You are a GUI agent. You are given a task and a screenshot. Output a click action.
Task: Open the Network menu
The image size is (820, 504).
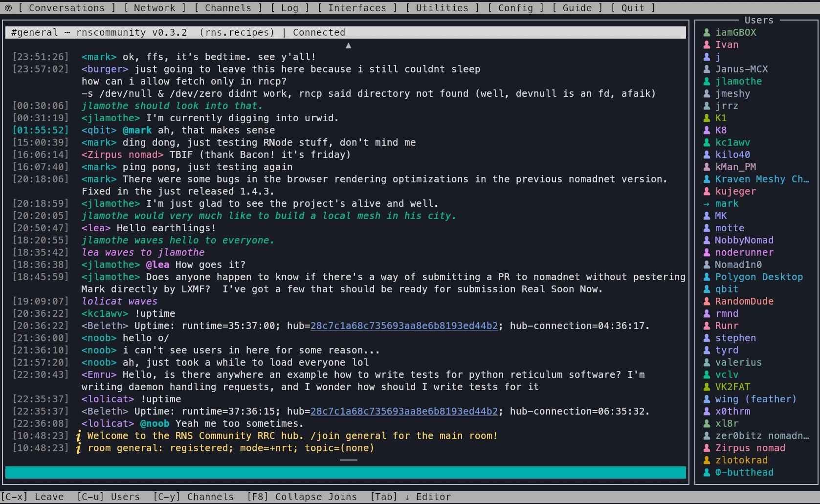click(x=155, y=8)
